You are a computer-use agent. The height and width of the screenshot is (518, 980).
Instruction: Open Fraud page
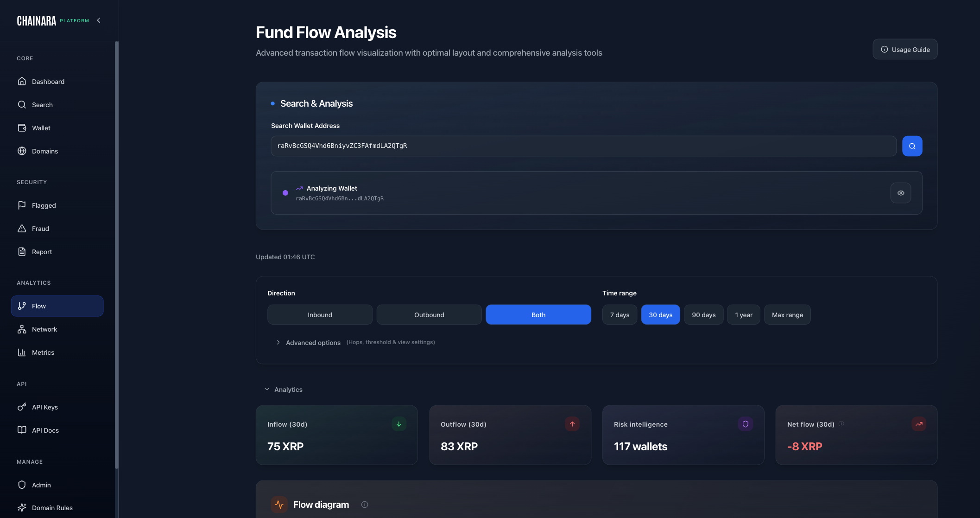pos(57,229)
